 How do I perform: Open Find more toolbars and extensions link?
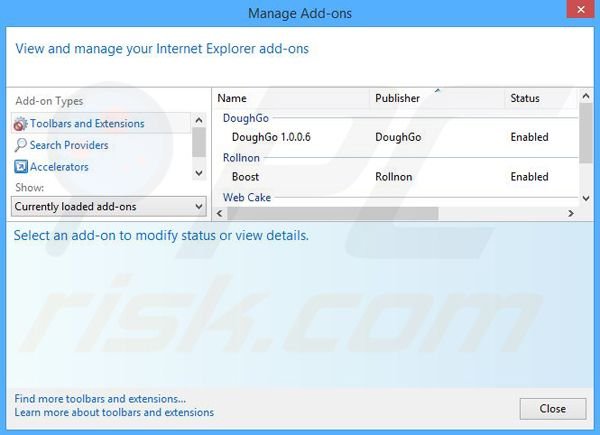(x=100, y=399)
